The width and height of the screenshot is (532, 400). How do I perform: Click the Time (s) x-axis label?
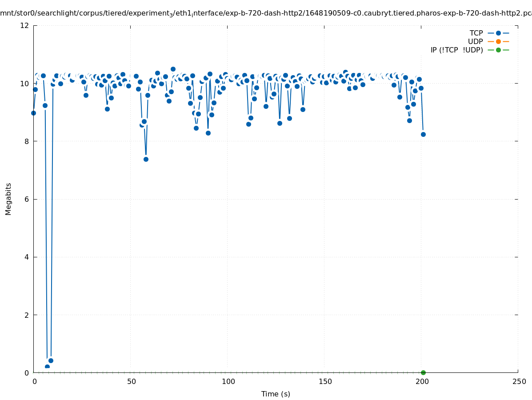276,394
